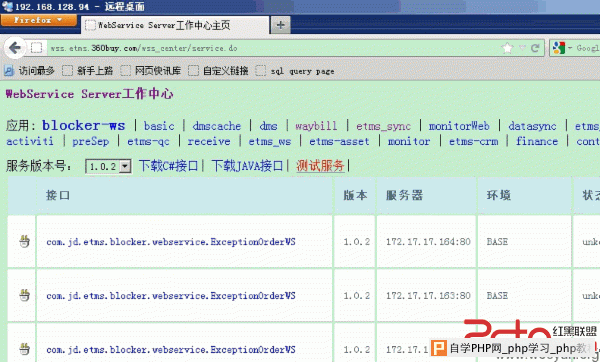The height and width of the screenshot is (362, 600).
Task: Open ExceptionOrderWS interface on server 172.17.17.163:80
Action: click(x=171, y=296)
